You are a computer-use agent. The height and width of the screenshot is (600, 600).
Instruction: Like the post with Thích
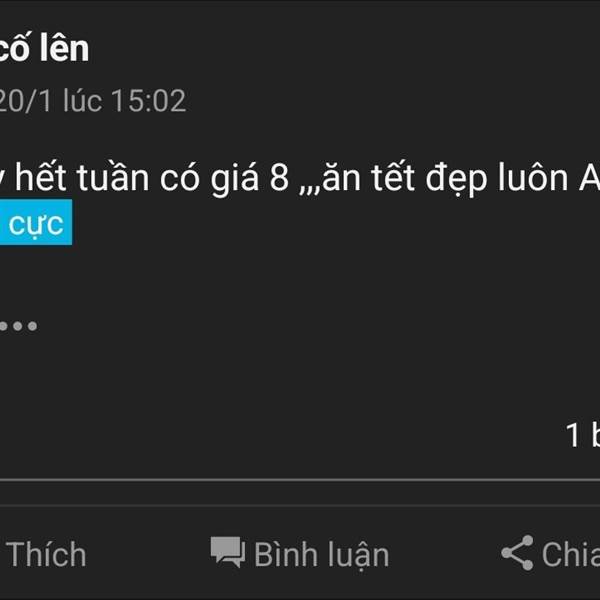pyautogui.click(x=46, y=554)
